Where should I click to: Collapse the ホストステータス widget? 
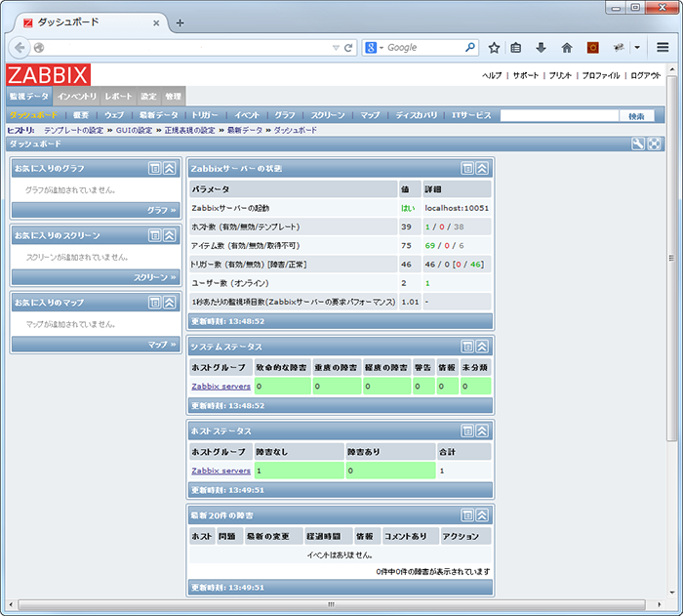(x=482, y=431)
